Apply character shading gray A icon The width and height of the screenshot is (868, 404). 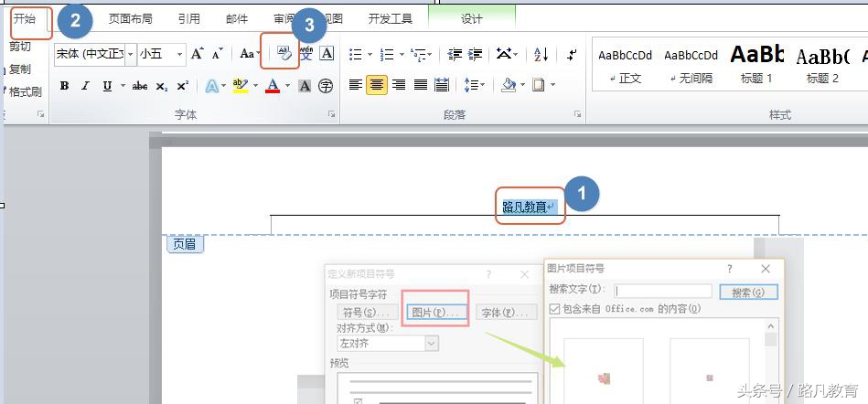click(x=305, y=86)
